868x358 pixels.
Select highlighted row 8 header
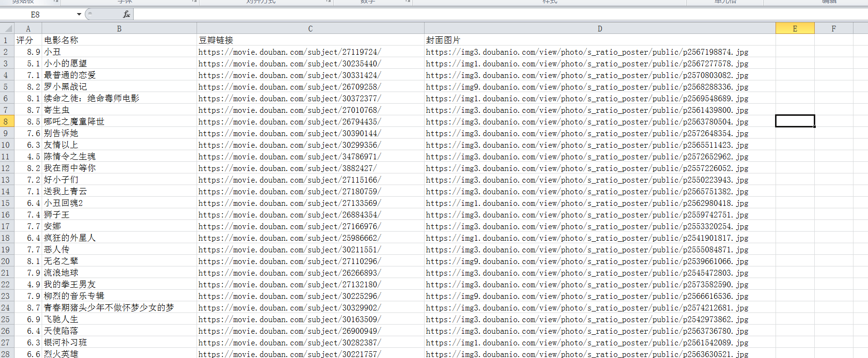point(7,122)
